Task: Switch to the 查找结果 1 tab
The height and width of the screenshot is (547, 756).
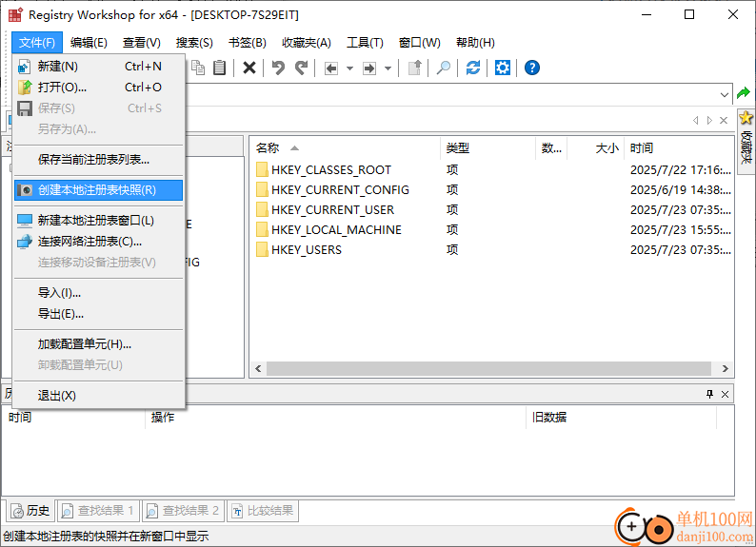Action: pos(98,511)
